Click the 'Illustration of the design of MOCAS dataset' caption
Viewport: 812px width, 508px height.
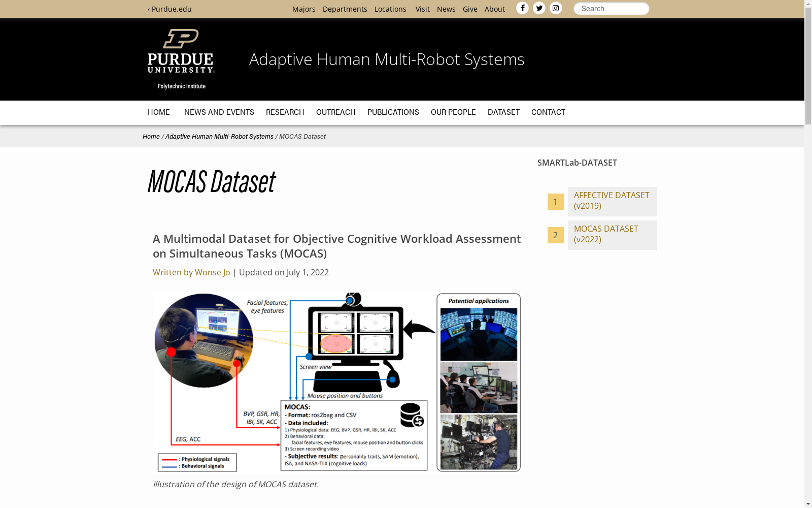pyautogui.click(x=236, y=484)
